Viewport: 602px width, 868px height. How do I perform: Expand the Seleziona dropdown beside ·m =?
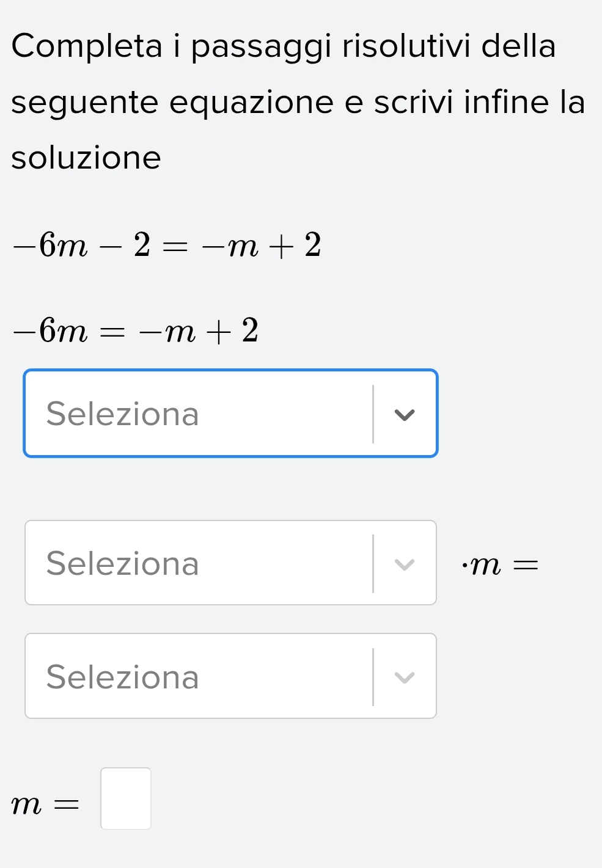click(x=230, y=563)
